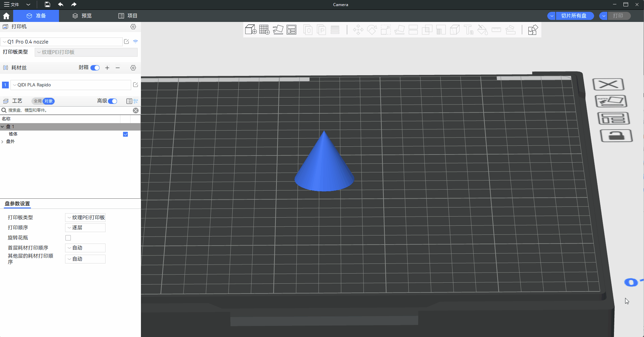This screenshot has width=644, height=337.
Task: Click the plate remove X icon
Action: click(x=608, y=84)
